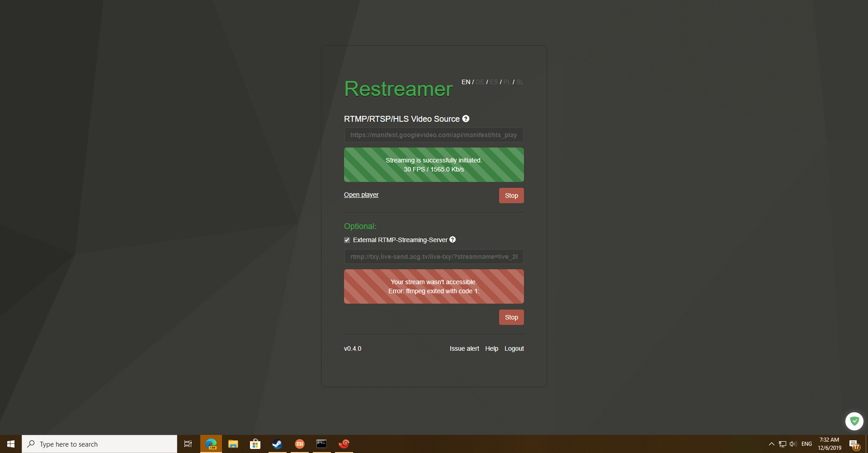The image size is (868, 453).
Task: Open the red swirl app in taskbar
Action: (x=344, y=444)
